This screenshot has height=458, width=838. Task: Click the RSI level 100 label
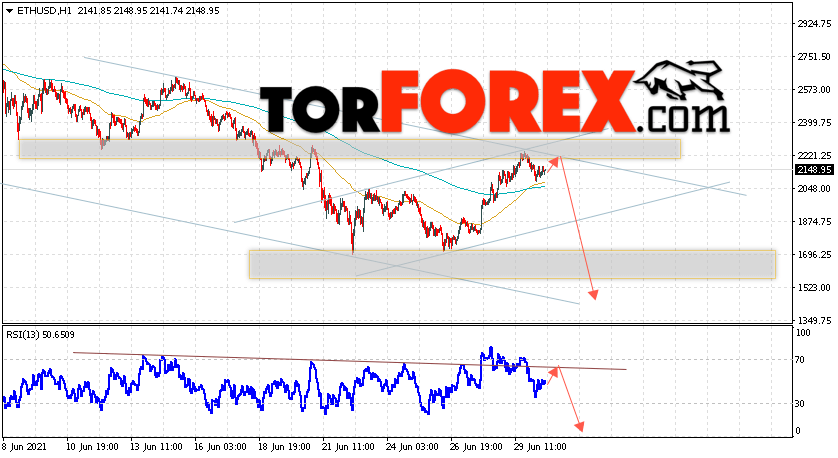803,333
